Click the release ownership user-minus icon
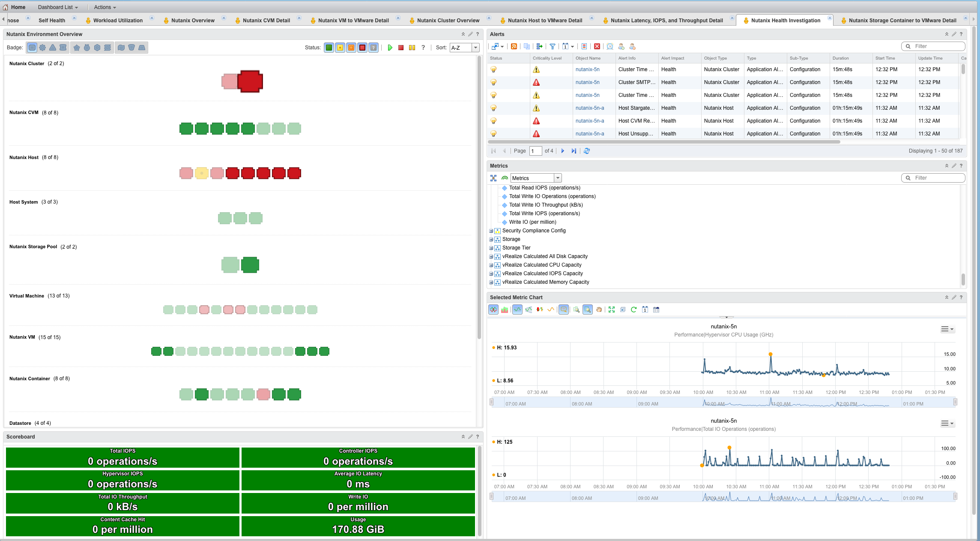Screen dimensions: 980x541 (x=632, y=46)
